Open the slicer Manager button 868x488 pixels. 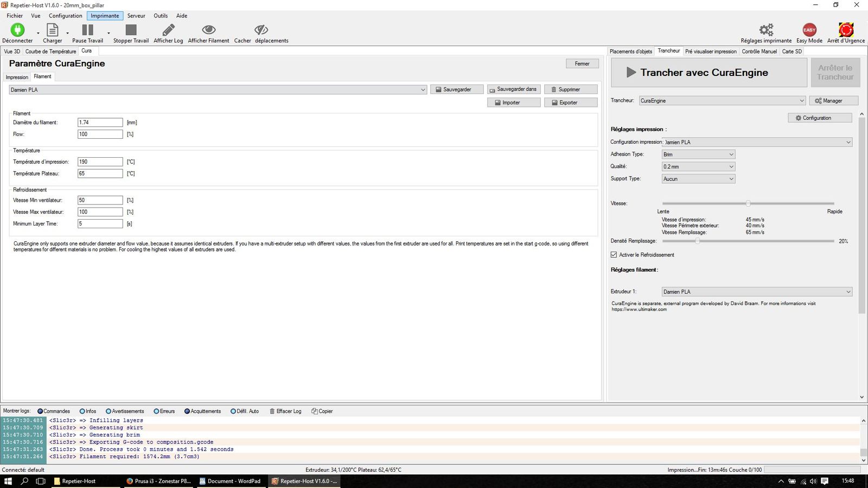pos(833,100)
